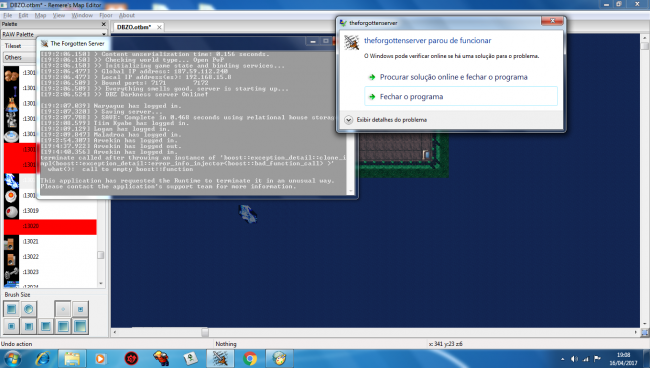650x368 pixels.
Task: Close the Palette panel
Action: 104,24
